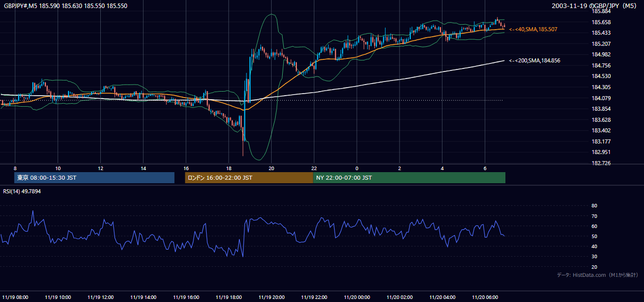Click the hour label 0 on time axis
Screen dimensions: 644x302
point(357,168)
